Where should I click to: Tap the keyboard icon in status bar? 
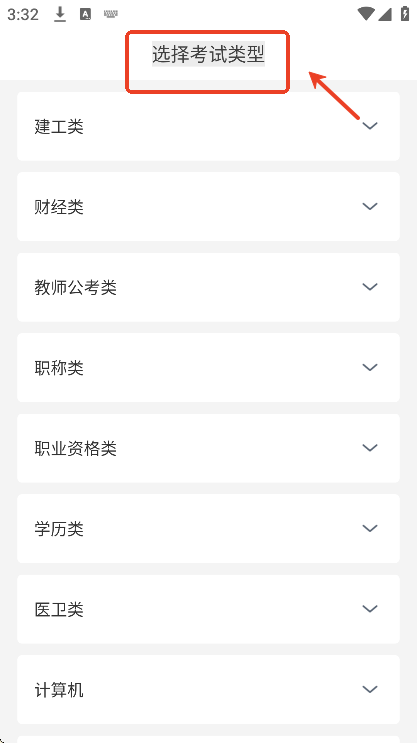110,15
